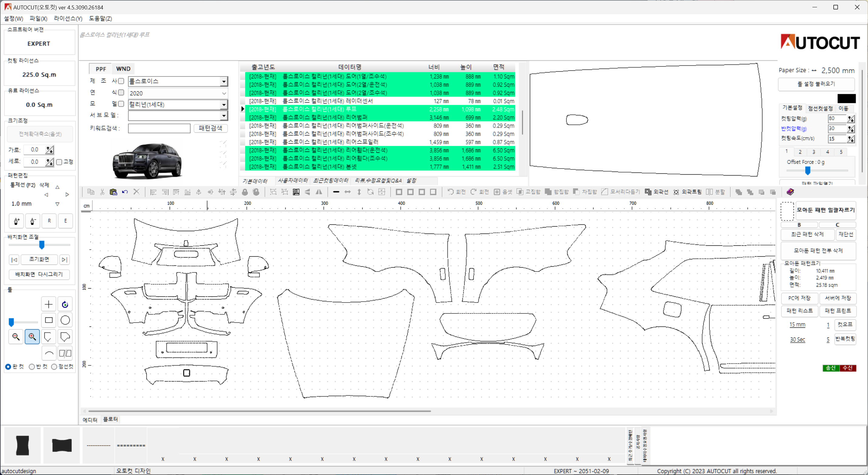Image resolution: width=868 pixels, height=475 pixels.
Task: Click the PC에 저장 button
Action: pyautogui.click(x=799, y=298)
